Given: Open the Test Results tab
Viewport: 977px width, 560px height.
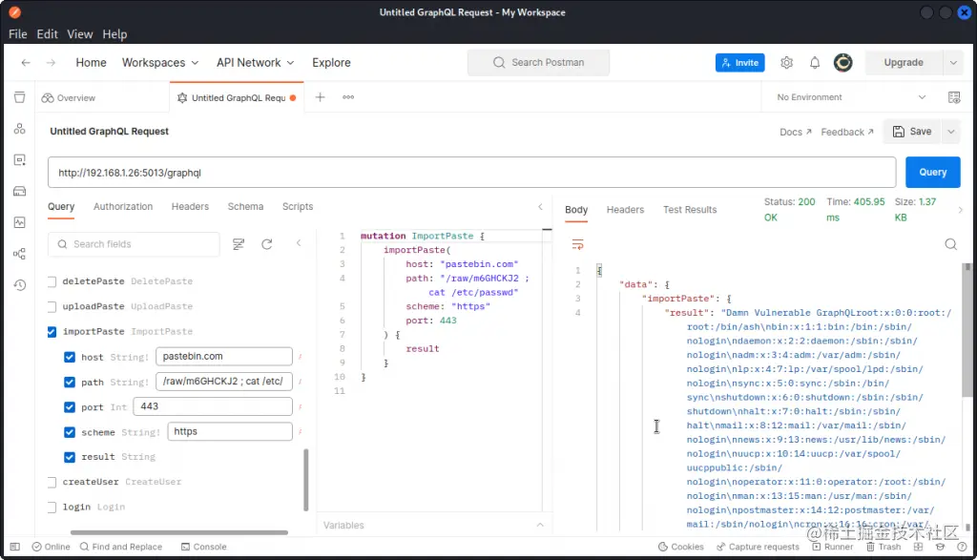Looking at the screenshot, I should click(x=690, y=210).
